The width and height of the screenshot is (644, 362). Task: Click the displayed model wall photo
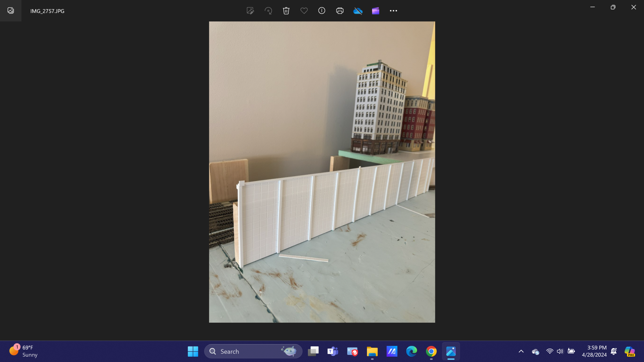pyautogui.click(x=322, y=172)
